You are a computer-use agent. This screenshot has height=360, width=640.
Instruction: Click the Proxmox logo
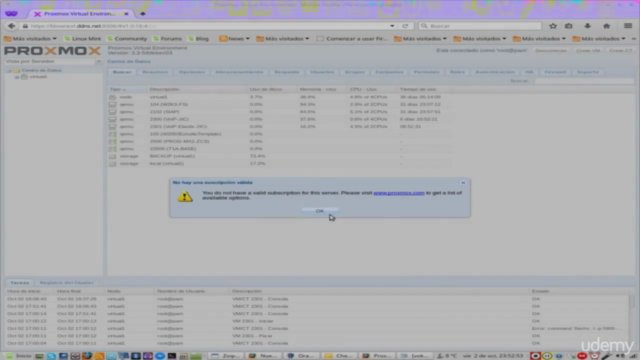click(x=52, y=51)
